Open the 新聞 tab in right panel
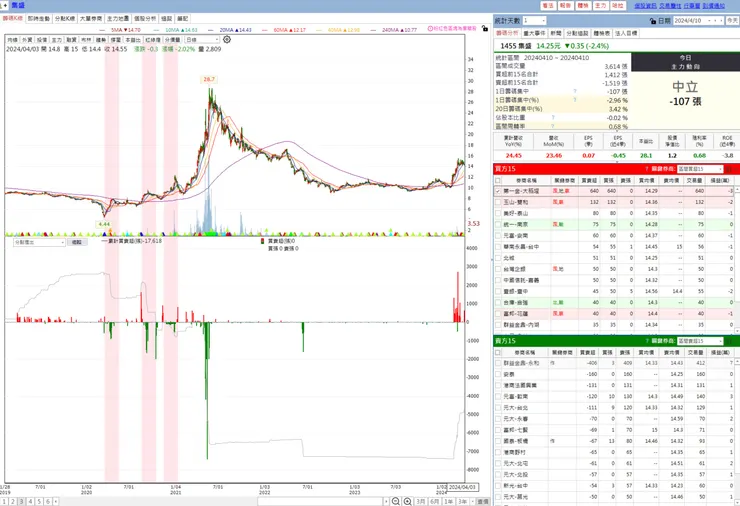Screen dimensions: 740x506 (x=556, y=33)
